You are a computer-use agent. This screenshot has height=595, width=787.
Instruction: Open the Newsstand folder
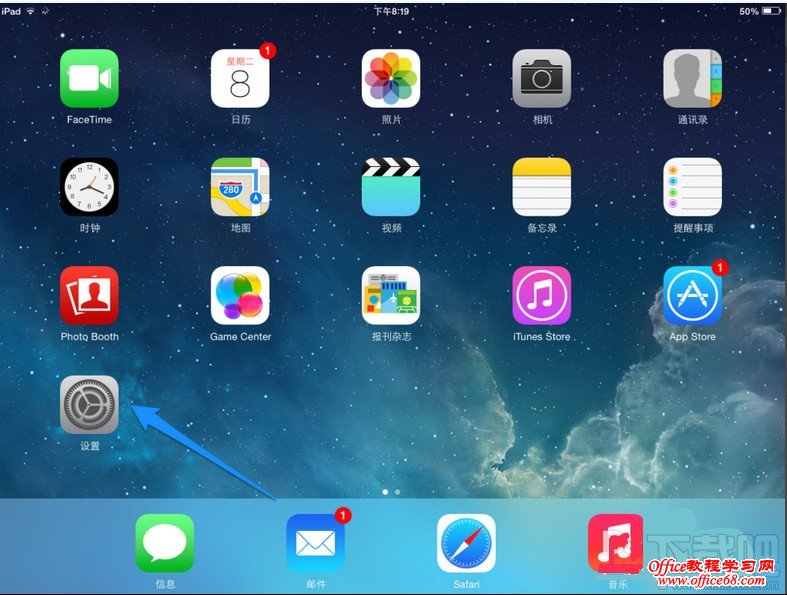391,296
